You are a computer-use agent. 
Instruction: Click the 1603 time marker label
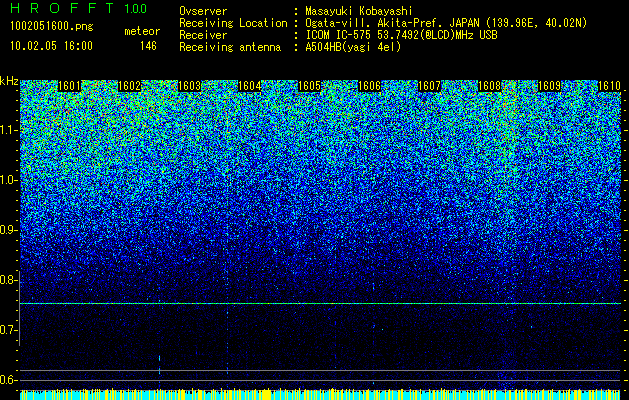(189, 86)
